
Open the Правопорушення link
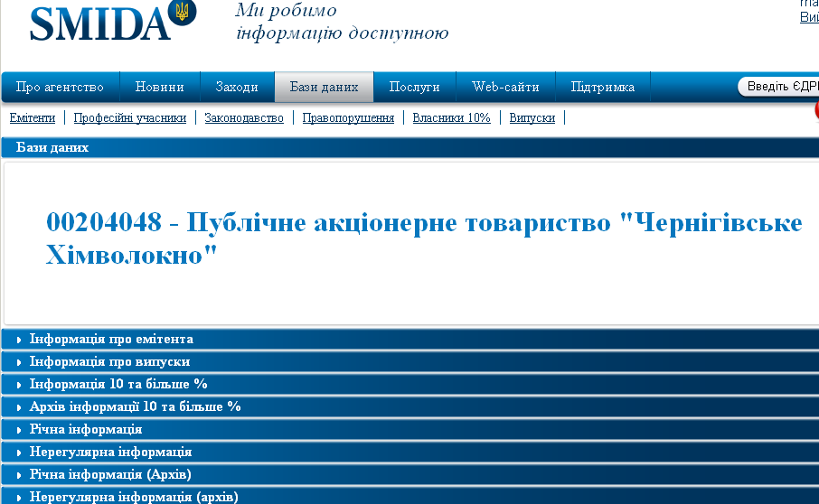[x=348, y=118]
